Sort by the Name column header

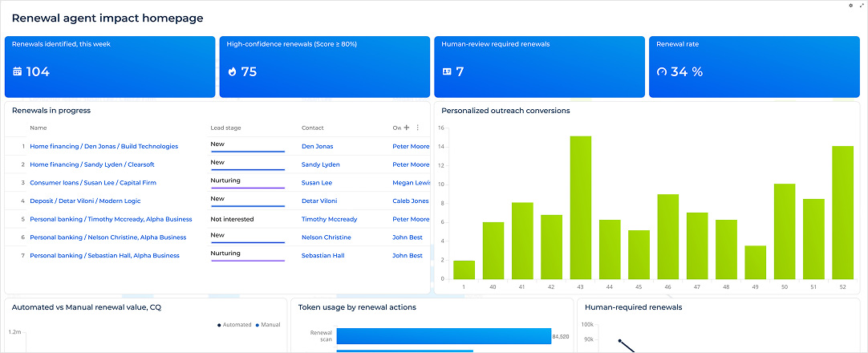pos(39,128)
